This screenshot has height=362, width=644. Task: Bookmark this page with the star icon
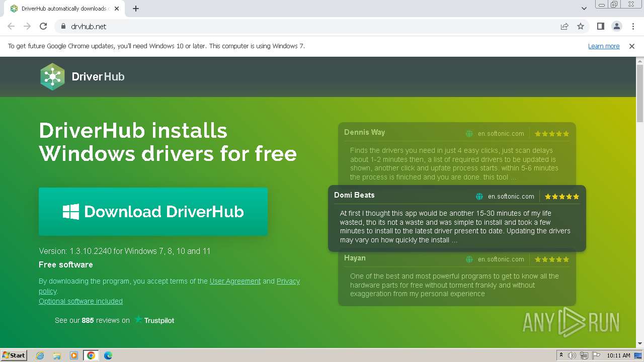point(581,26)
